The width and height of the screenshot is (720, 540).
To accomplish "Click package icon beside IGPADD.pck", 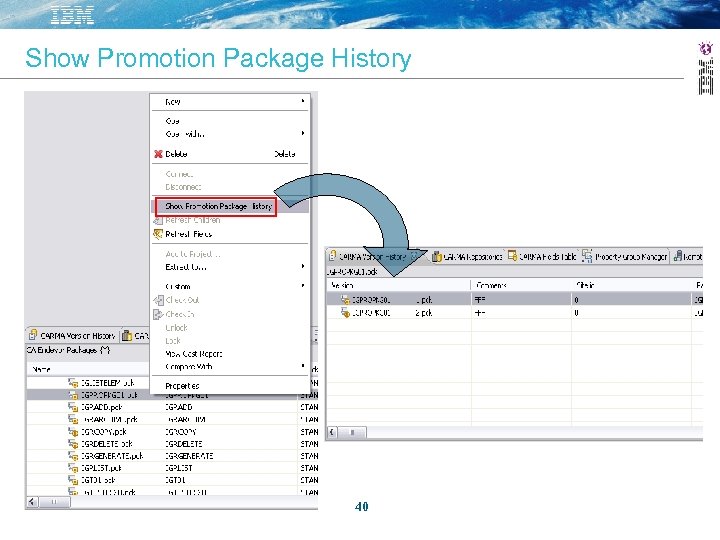I will coord(73,407).
